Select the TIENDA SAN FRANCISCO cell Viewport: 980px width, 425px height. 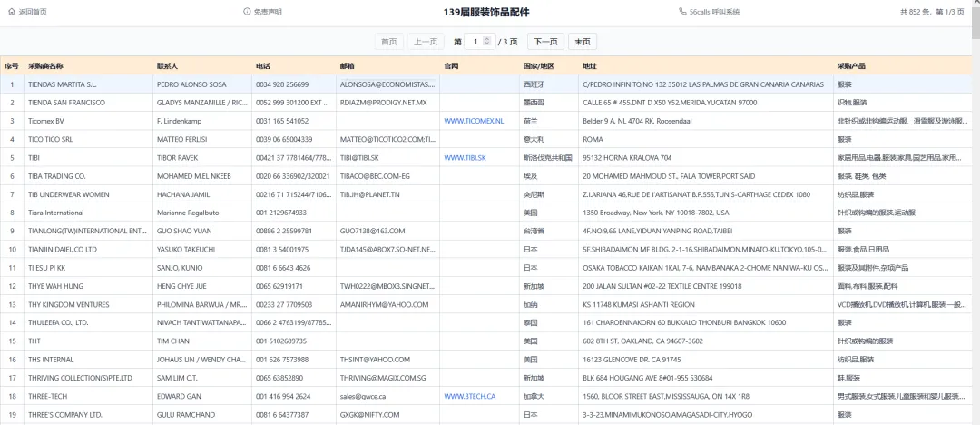[x=87, y=103]
